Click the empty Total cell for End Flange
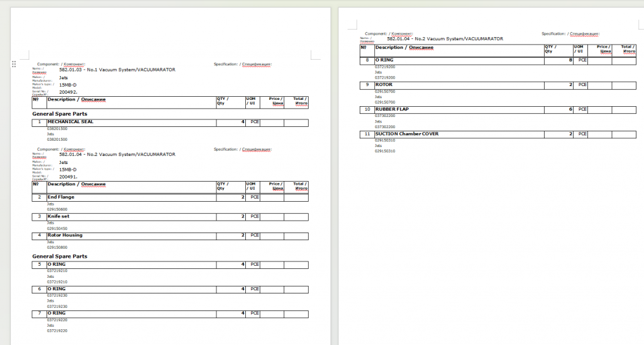 (296, 197)
